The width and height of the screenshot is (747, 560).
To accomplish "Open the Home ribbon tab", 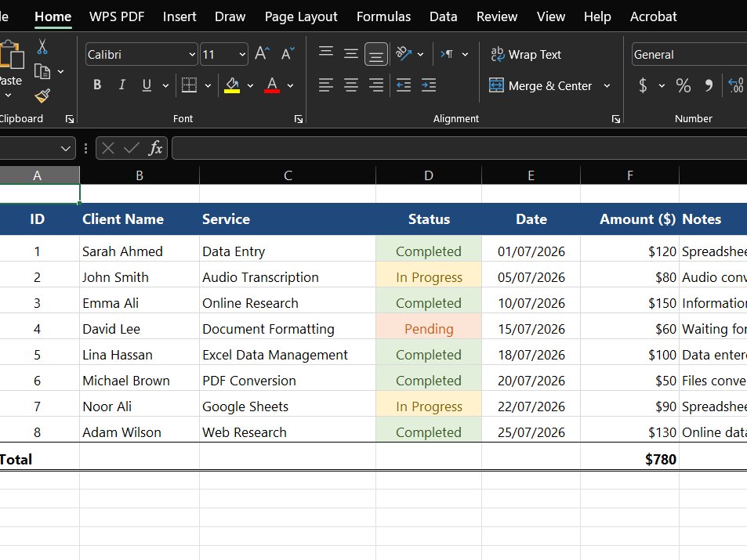I will (53, 16).
